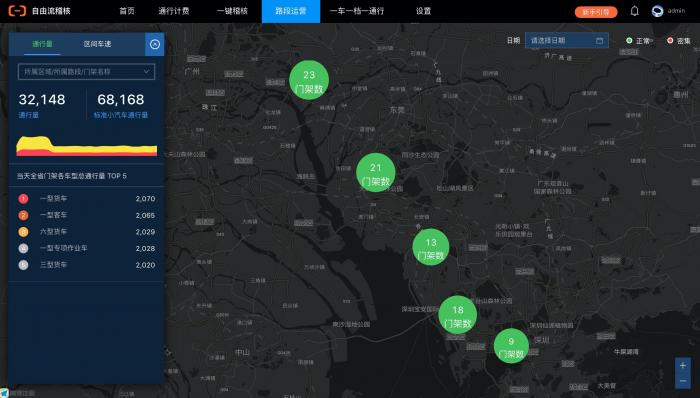Click the 2,070 count value
Viewport: 700px width, 398px height.
(146, 199)
